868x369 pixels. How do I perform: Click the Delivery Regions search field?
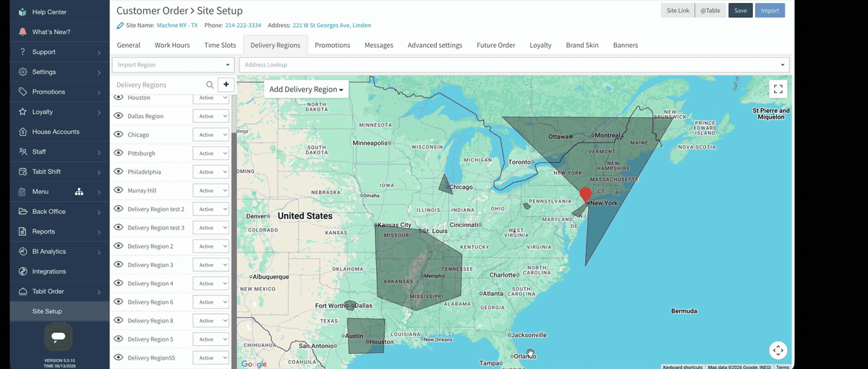(159, 85)
